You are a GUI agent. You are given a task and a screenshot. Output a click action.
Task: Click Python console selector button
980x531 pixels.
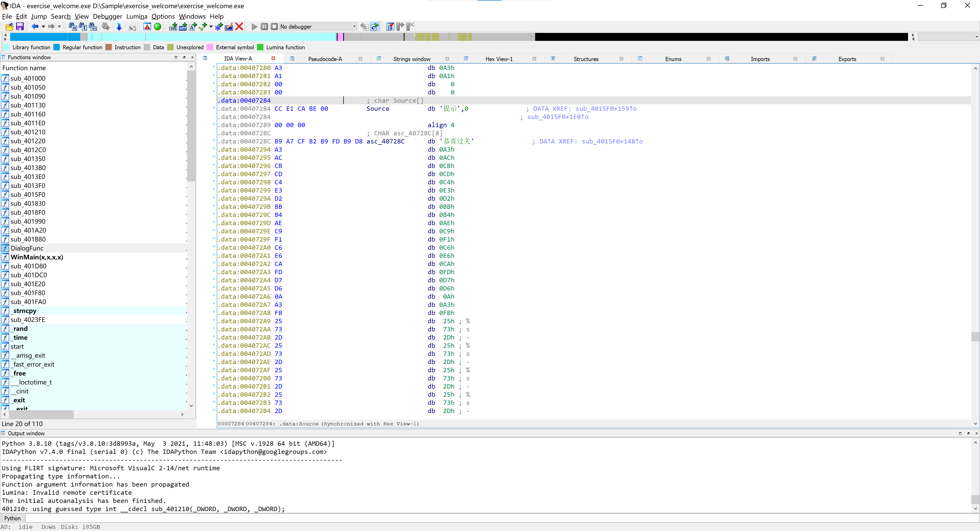[13, 518]
